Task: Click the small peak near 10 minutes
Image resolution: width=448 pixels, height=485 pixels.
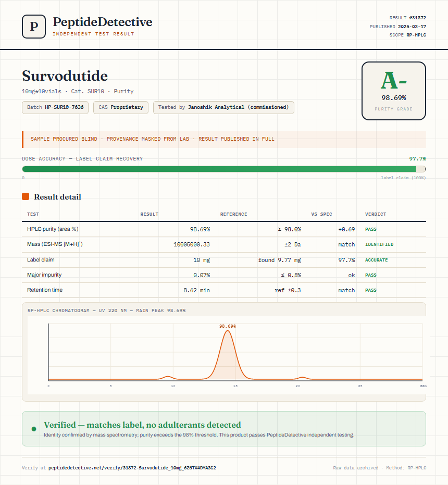Action: pos(167,377)
